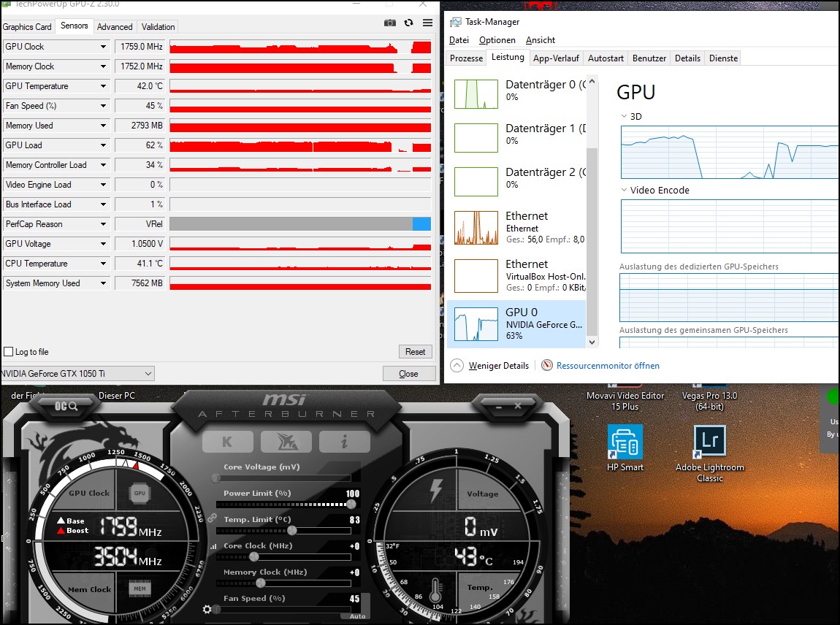Screen dimensions: 840x625
Task: Click the thermometer icon in Afterburner temp gauge
Action: (x=435, y=590)
